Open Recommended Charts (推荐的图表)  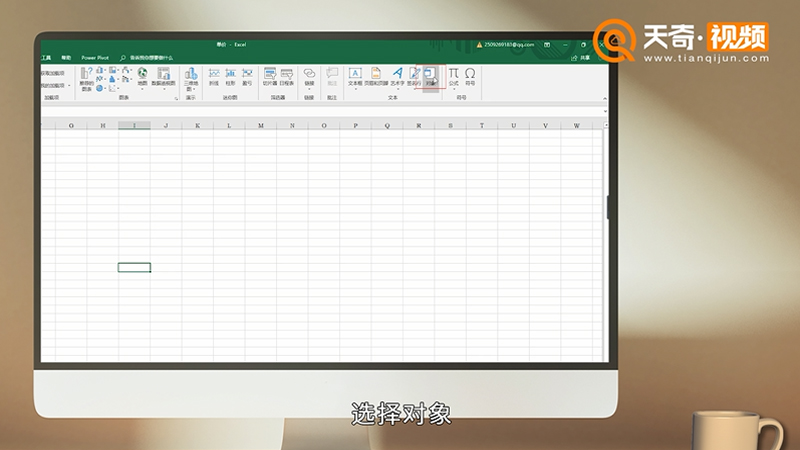[86, 79]
